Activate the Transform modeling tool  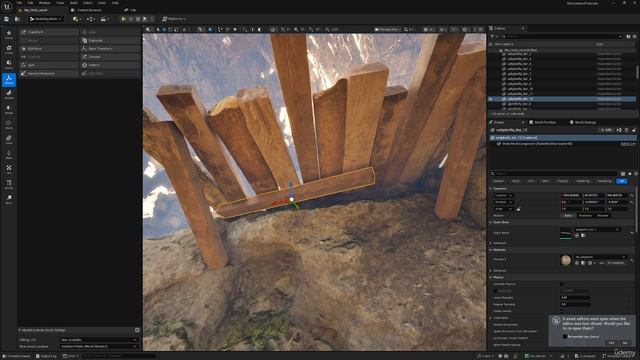(49, 32)
